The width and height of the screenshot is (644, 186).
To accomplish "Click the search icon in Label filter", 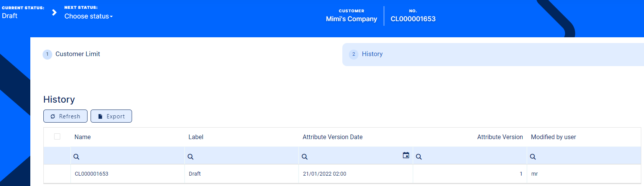I will [190, 157].
